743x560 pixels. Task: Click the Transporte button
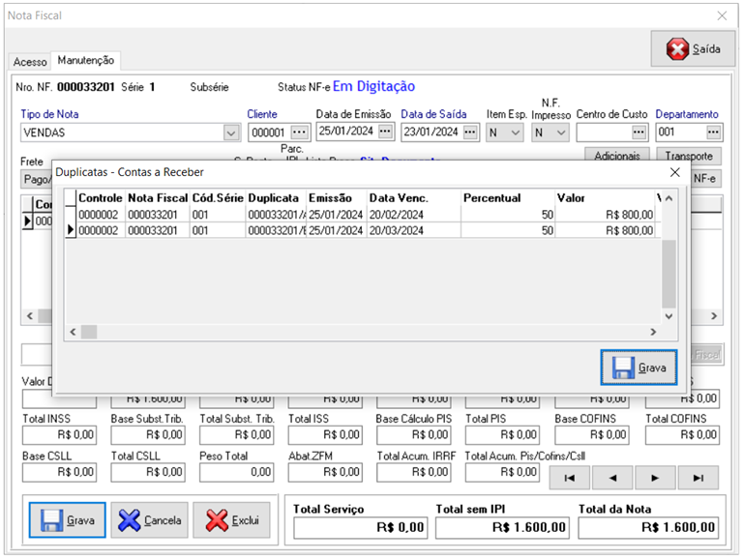688,156
